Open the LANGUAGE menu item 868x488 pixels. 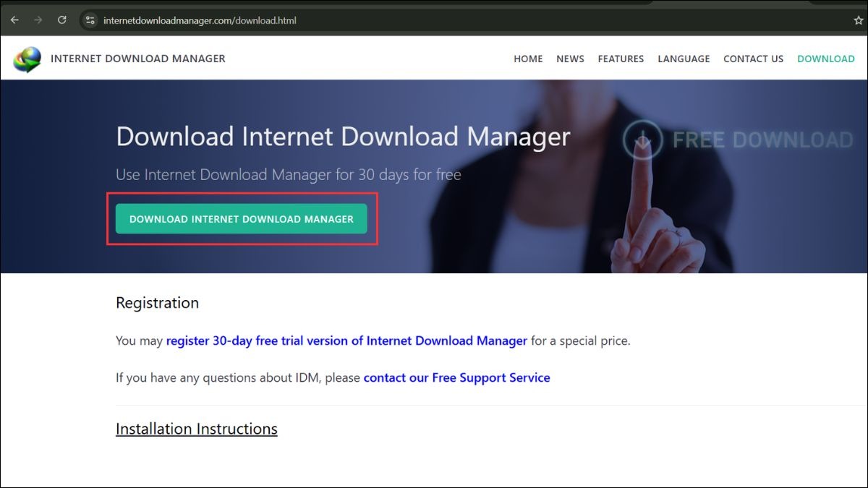[684, 59]
